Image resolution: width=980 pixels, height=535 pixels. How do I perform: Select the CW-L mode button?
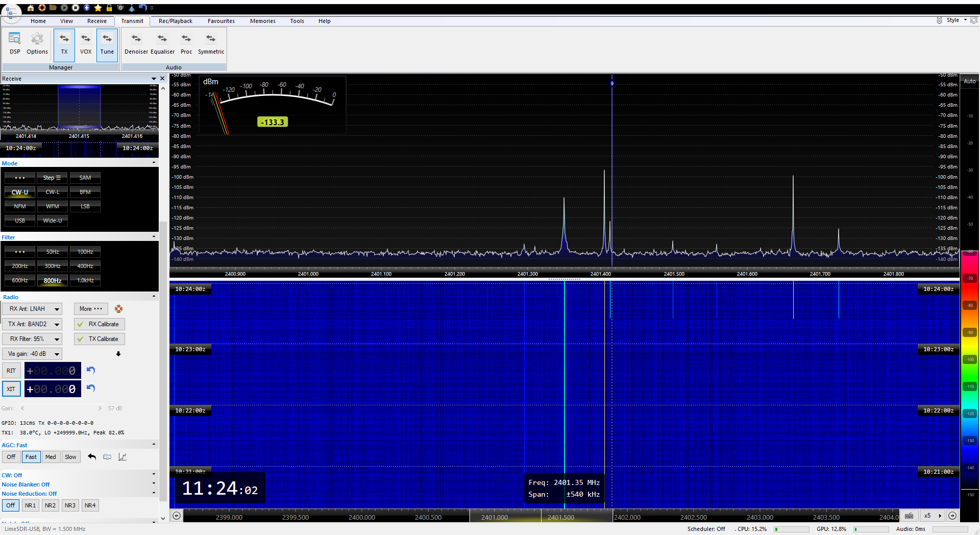click(x=53, y=192)
